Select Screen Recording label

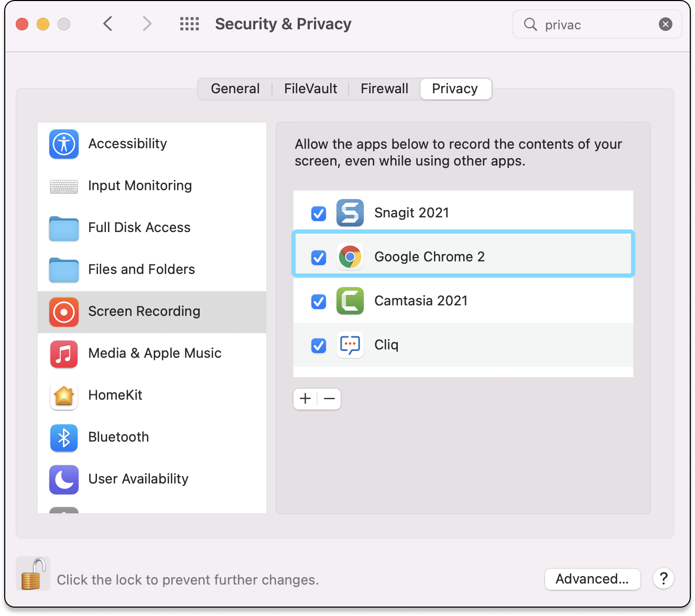click(144, 311)
